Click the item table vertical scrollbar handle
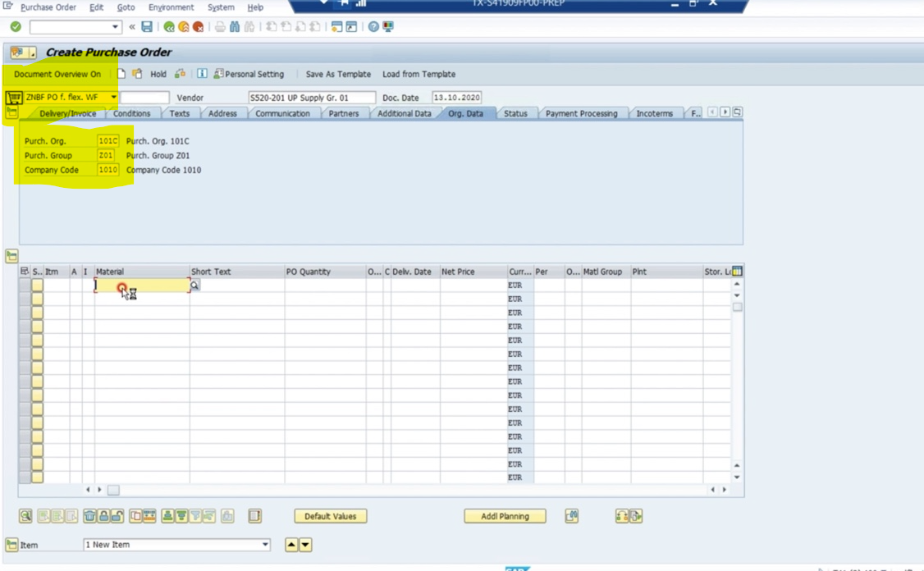Viewport: 924px width, 571px height. point(737,307)
